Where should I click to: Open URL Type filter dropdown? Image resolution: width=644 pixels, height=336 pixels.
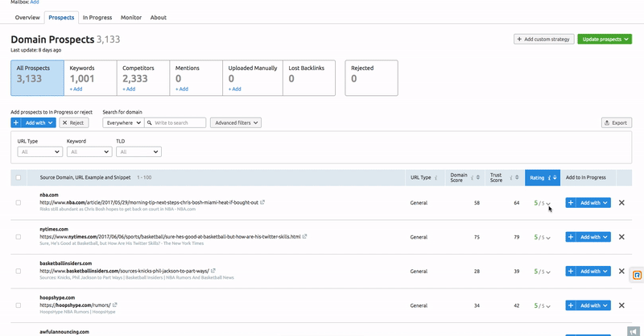tap(39, 151)
